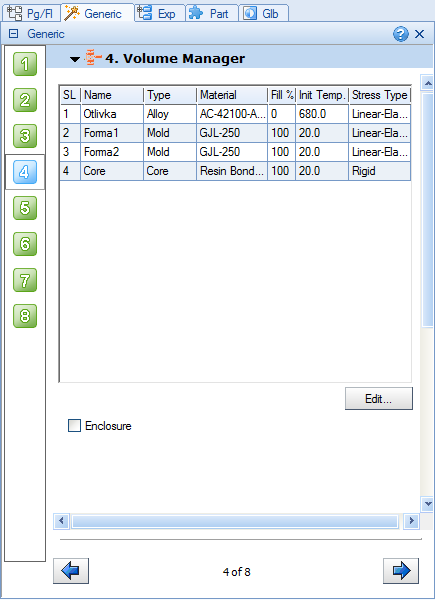The image size is (435, 600).
Task: Go to wizard step 6
Action: [25, 244]
